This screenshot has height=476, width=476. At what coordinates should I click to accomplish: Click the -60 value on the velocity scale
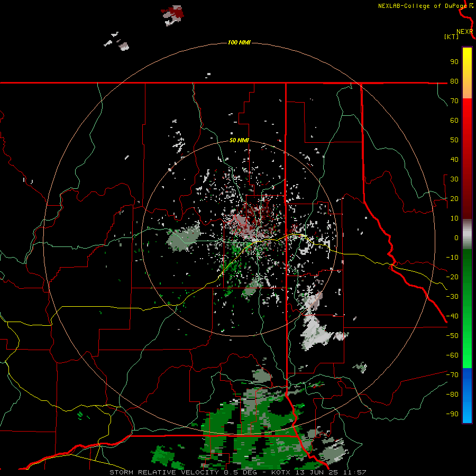click(452, 355)
